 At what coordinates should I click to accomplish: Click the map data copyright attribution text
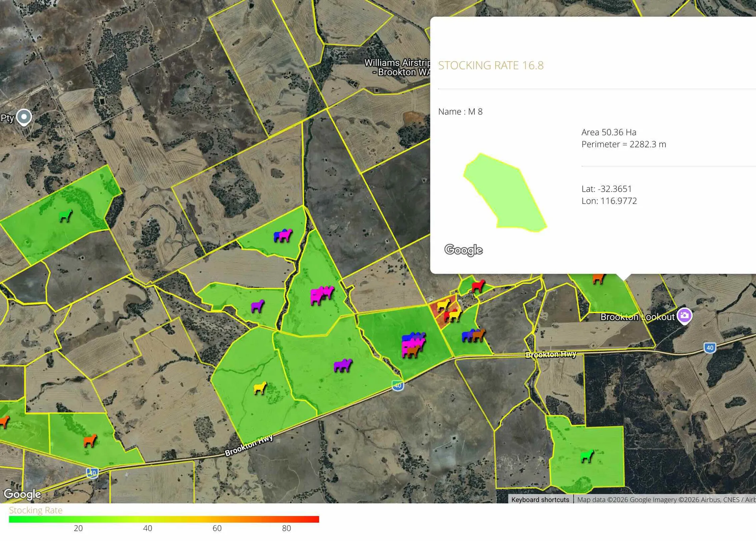coord(666,499)
